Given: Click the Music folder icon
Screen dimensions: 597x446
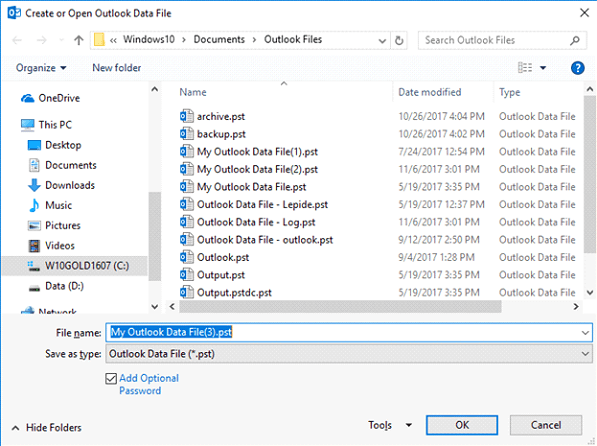Looking at the screenshot, I should (x=34, y=205).
